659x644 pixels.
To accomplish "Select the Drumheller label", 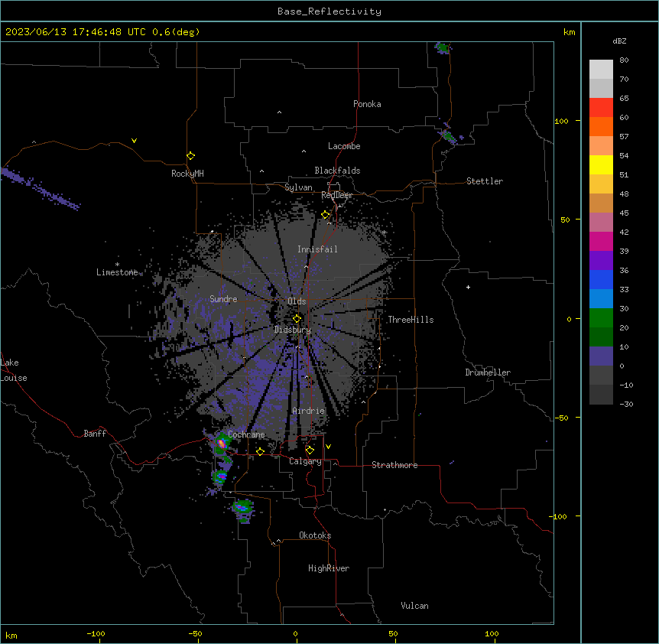I will tap(488, 372).
